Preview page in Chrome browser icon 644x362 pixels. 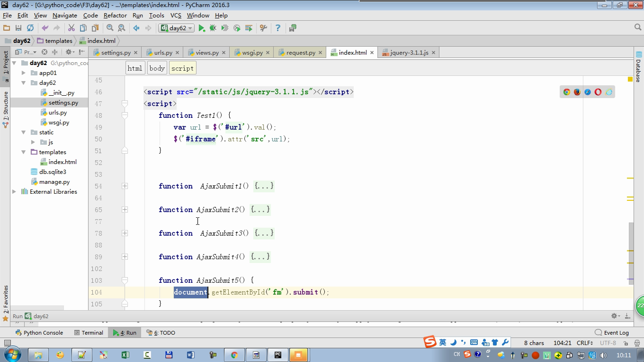coord(567,92)
